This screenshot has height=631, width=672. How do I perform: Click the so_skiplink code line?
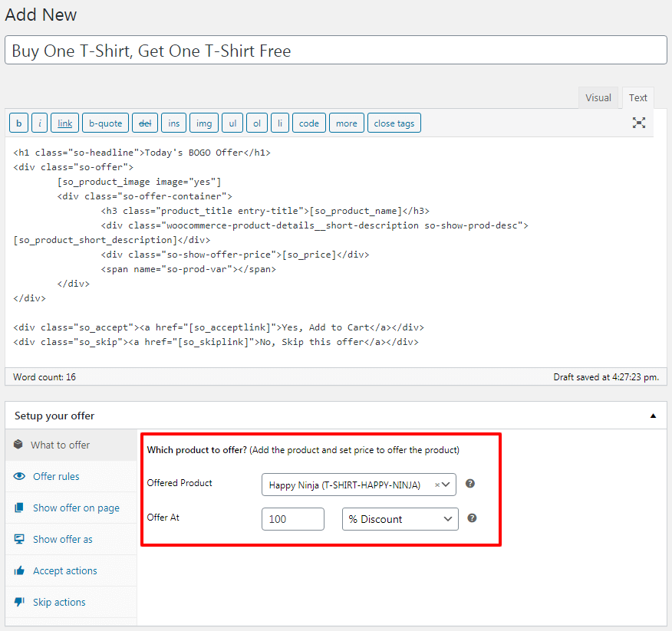point(216,342)
